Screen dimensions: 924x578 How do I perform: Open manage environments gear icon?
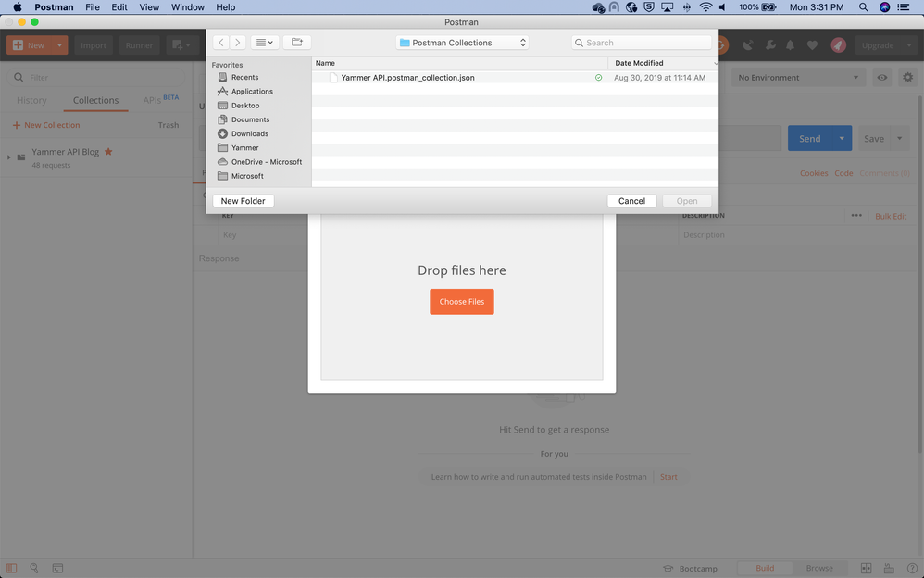coord(908,77)
